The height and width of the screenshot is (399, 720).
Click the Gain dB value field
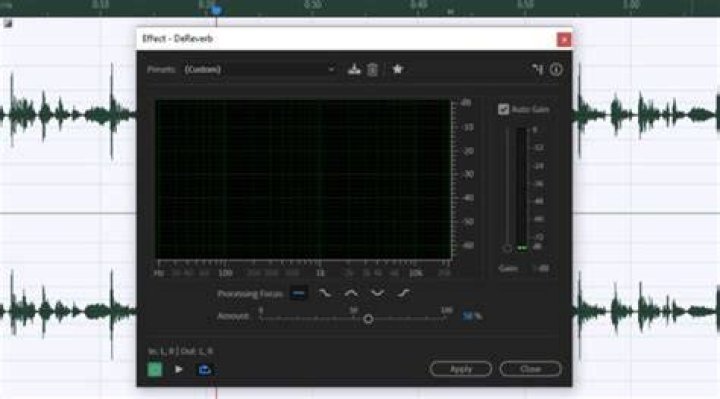[540, 268]
